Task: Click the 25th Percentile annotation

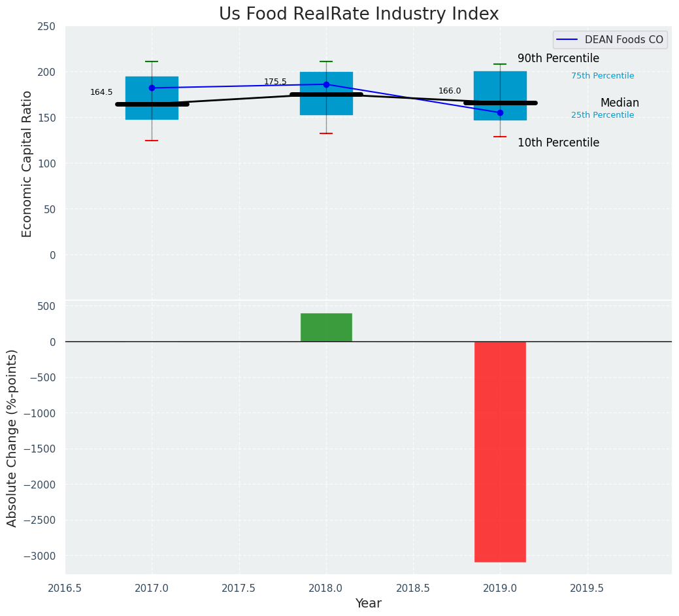Action: [603, 115]
